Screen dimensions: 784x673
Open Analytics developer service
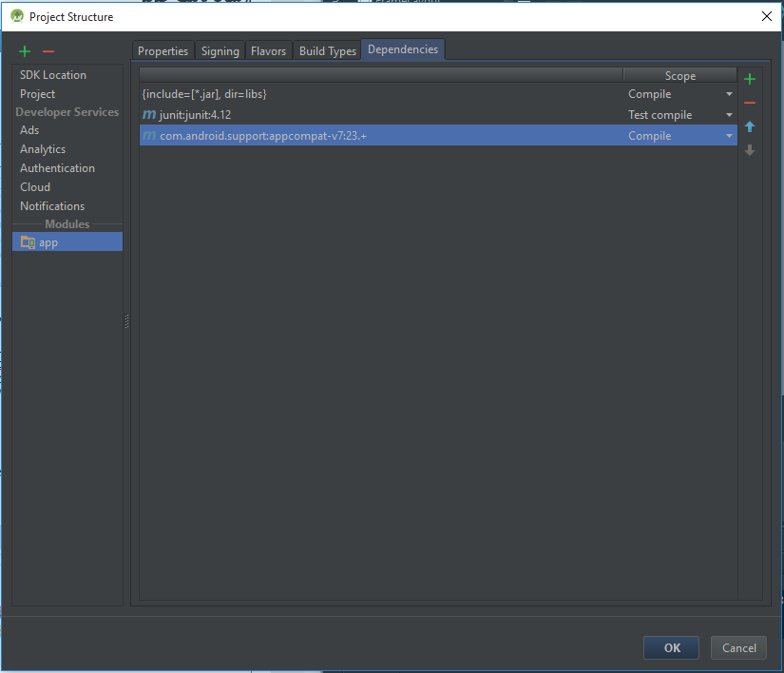(x=43, y=149)
